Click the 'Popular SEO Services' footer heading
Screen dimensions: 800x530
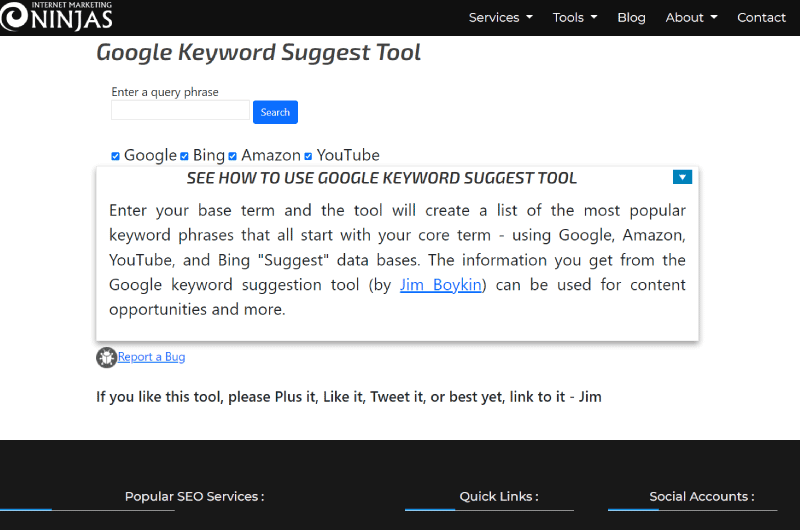pyautogui.click(x=194, y=496)
